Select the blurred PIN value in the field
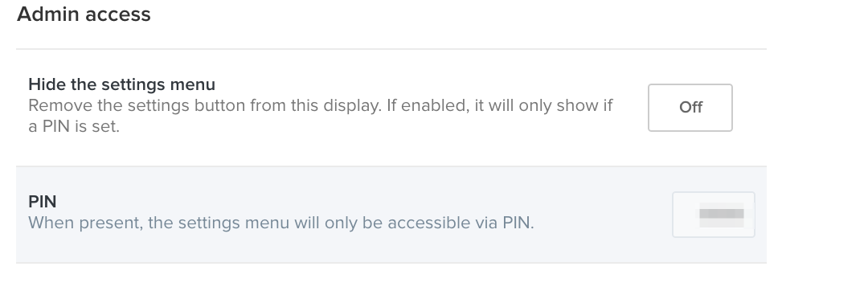 coord(721,215)
